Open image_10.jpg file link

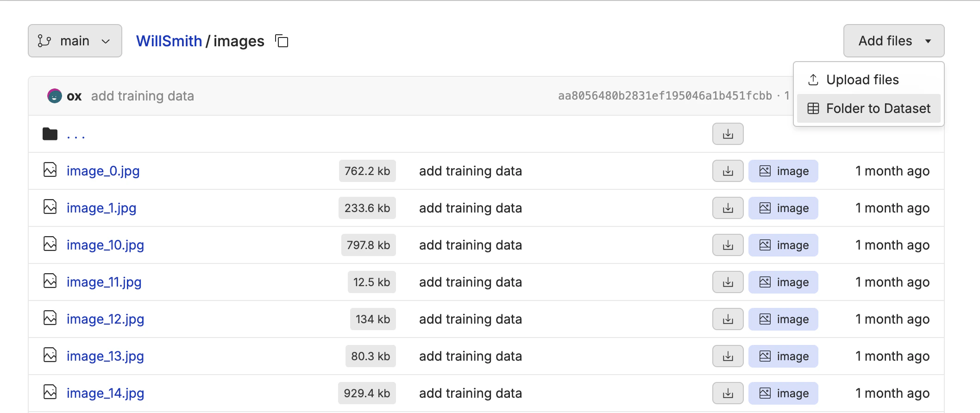pyautogui.click(x=105, y=245)
